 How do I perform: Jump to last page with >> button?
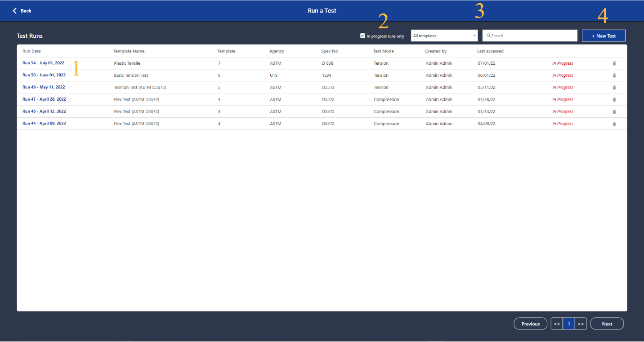[581, 324]
